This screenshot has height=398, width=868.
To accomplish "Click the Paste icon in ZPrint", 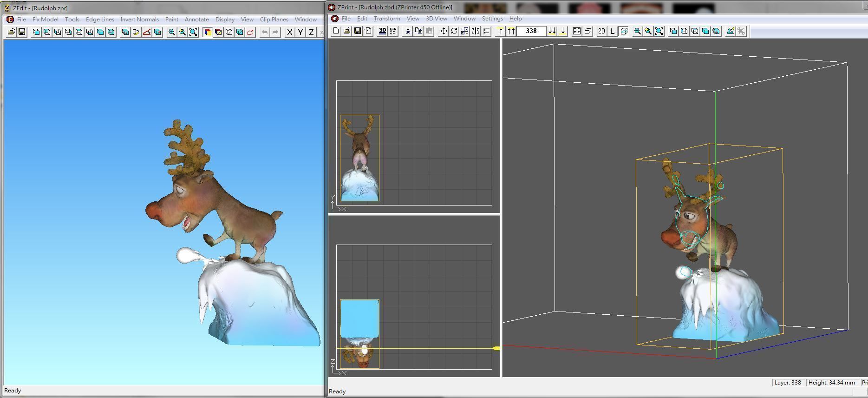I will tap(429, 31).
